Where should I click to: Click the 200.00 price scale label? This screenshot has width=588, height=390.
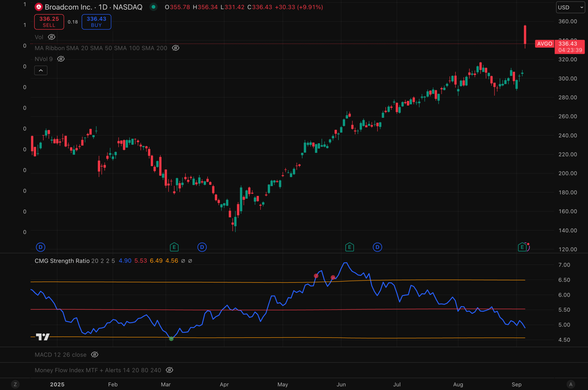coord(567,173)
